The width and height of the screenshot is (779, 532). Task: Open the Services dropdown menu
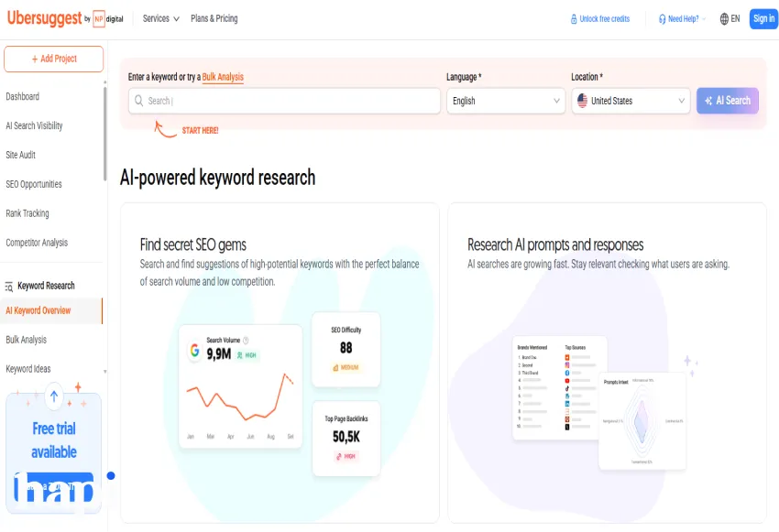point(161,19)
